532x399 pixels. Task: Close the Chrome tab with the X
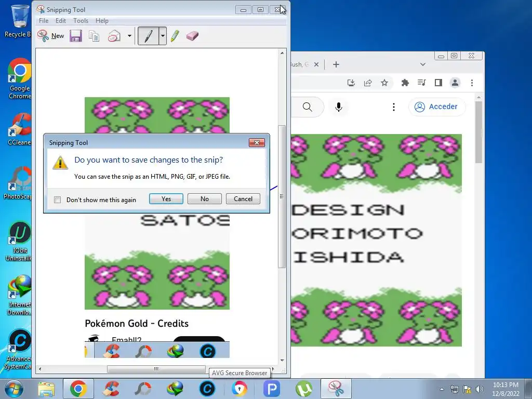(x=316, y=64)
